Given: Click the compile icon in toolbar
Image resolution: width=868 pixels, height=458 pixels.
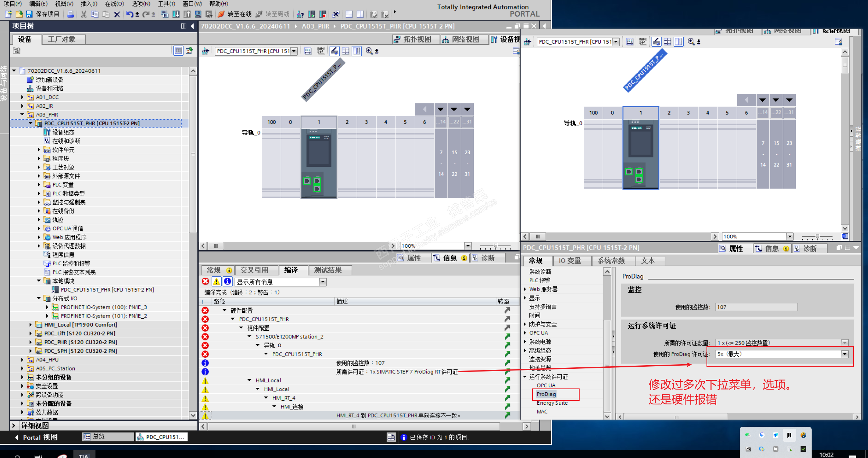Looking at the screenshot, I should 165,14.
